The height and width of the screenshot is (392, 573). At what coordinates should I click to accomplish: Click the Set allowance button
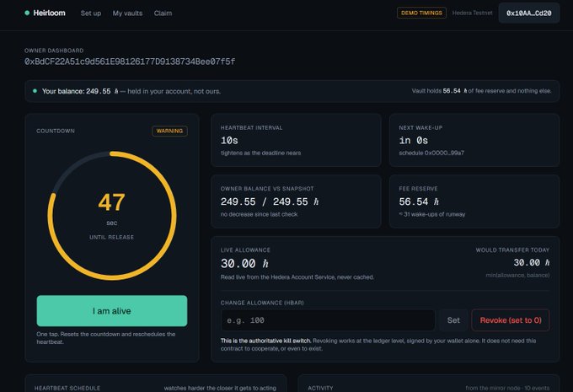(453, 320)
